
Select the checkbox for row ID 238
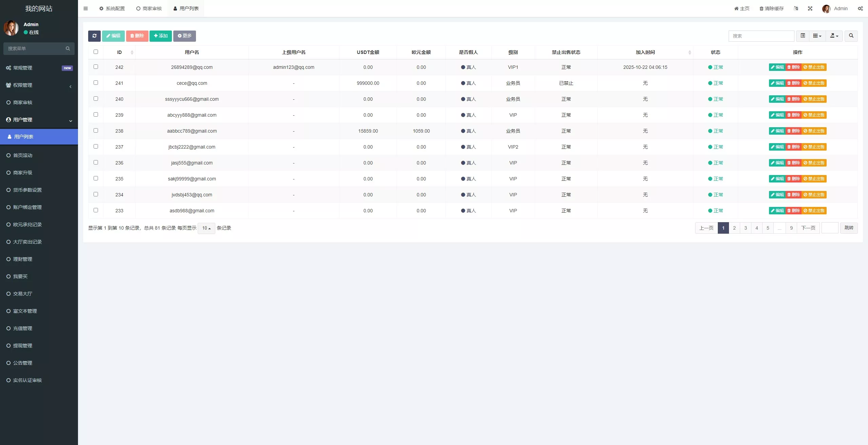(x=96, y=131)
